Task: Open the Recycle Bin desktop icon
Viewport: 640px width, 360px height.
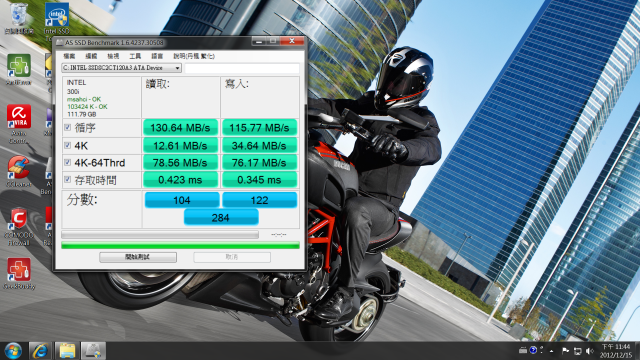Action: click(18, 18)
